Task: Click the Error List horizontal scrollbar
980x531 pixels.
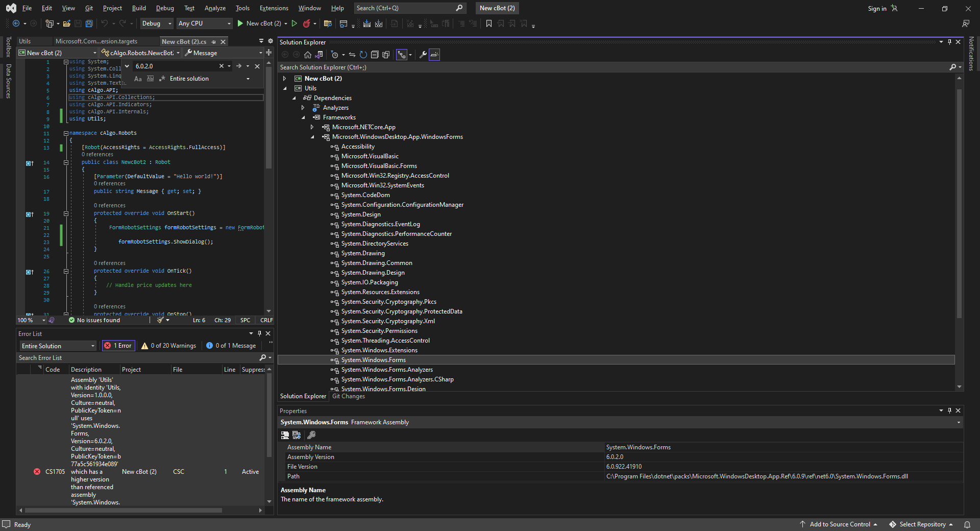Action: [x=124, y=510]
